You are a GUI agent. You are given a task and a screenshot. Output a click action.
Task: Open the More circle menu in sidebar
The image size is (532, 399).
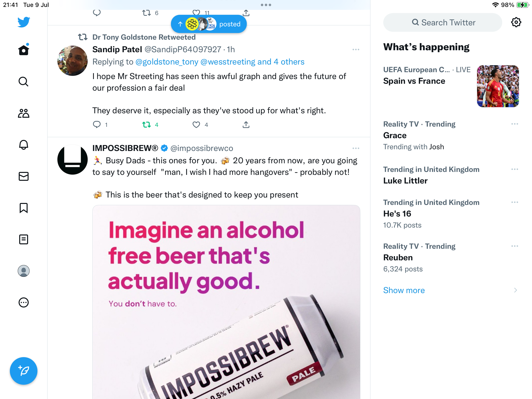pyautogui.click(x=24, y=302)
